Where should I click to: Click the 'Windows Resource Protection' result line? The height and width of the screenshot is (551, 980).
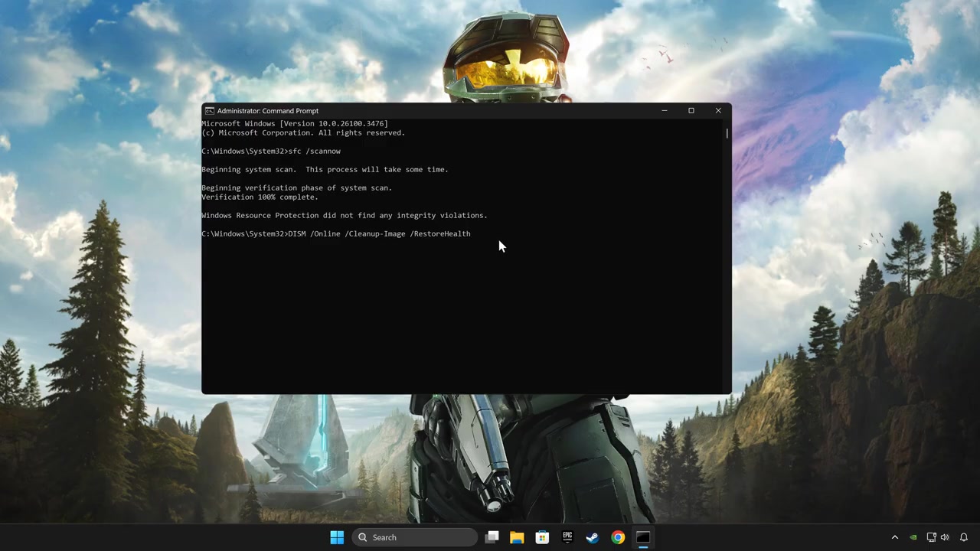345,215
